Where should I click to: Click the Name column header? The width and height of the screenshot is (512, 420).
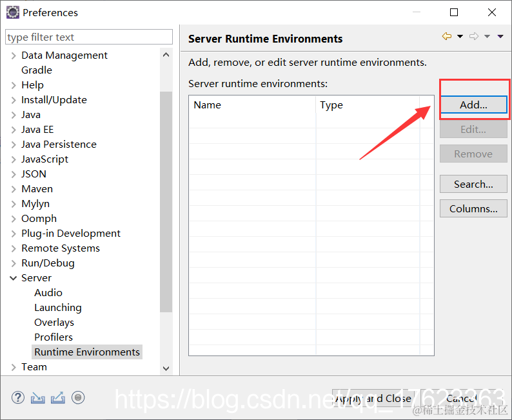(252, 105)
